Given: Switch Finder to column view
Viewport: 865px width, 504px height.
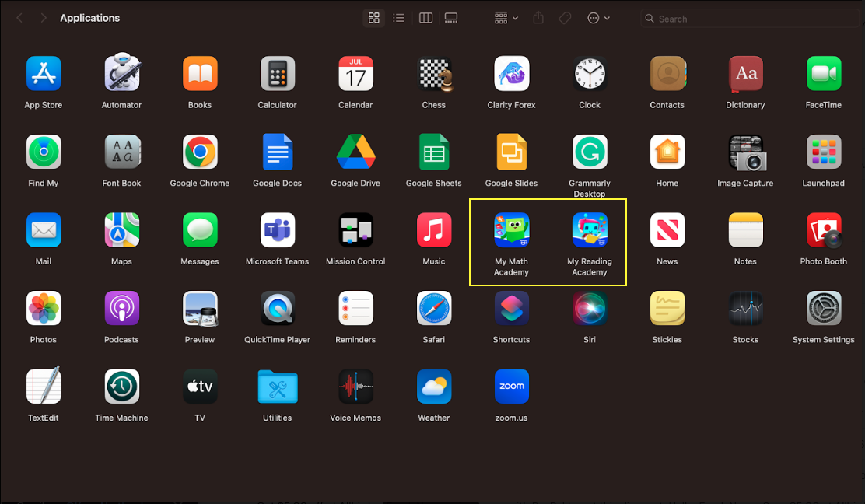Looking at the screenshot, I should click(425, 18).
